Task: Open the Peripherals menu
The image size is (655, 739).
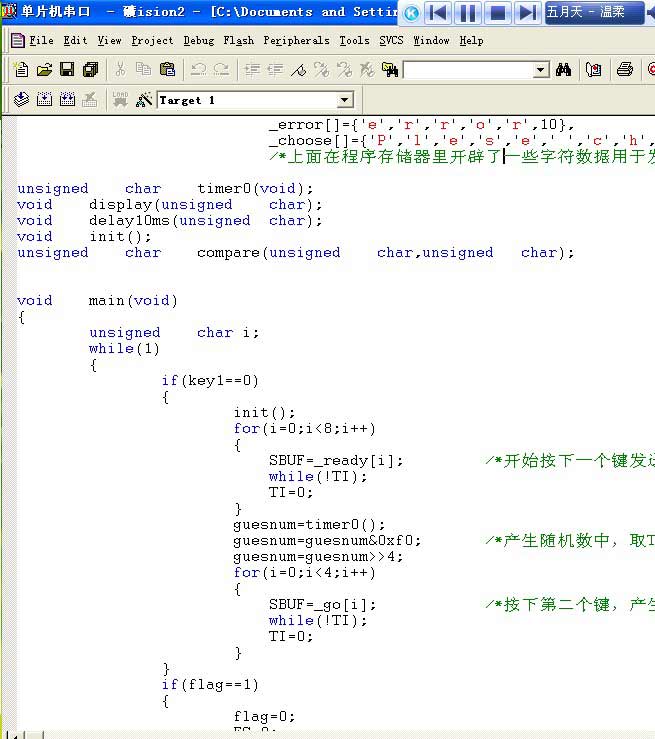Action: click(x=296, y=41)
